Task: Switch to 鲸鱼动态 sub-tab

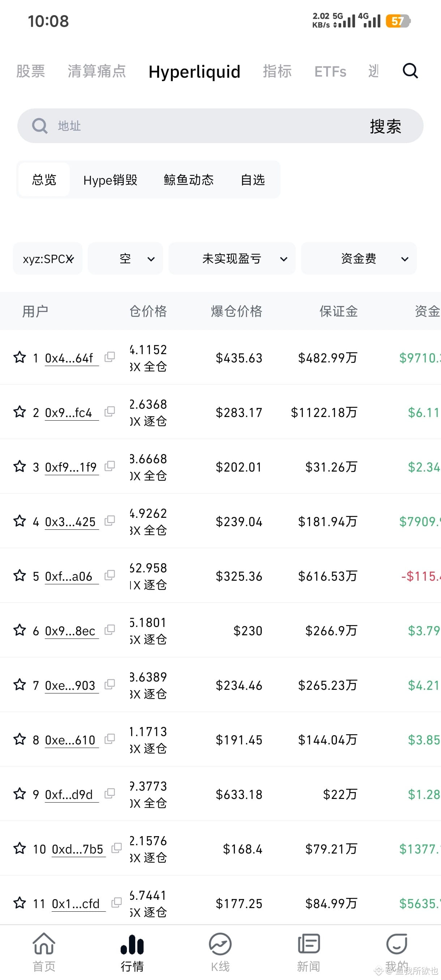Action: tap(189, 180)
